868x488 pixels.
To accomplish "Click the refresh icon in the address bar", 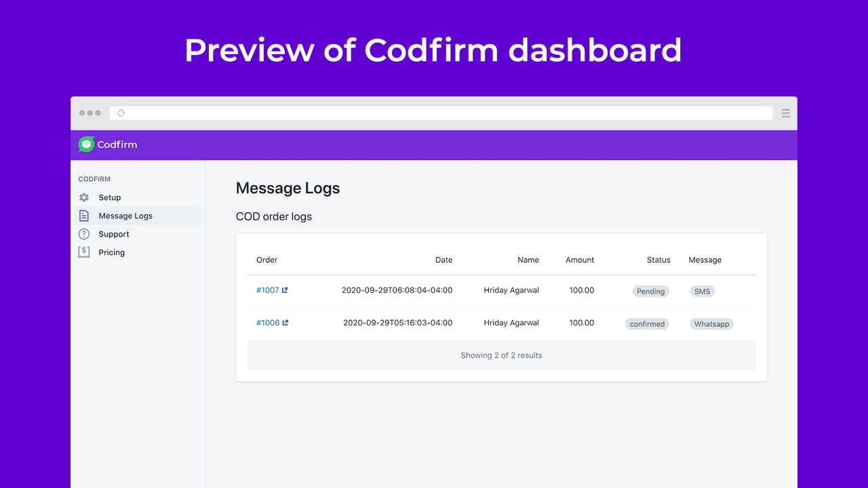I will coord(120,113).
